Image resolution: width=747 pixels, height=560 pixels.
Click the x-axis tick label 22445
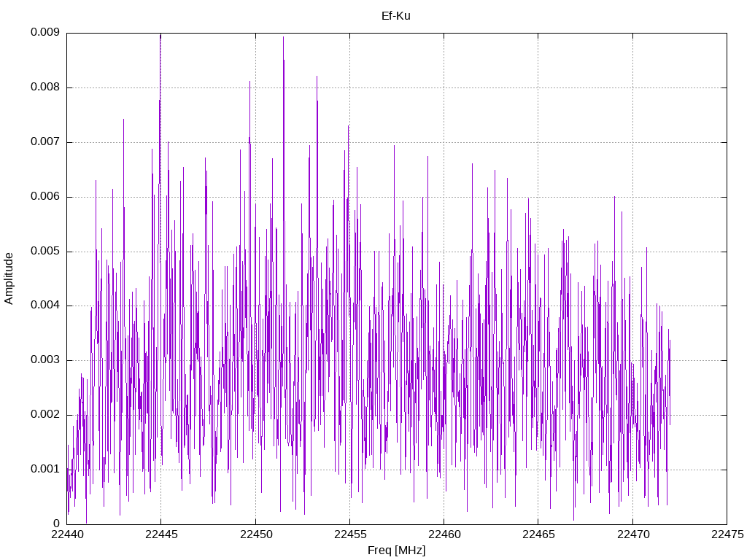pos(161,534)
